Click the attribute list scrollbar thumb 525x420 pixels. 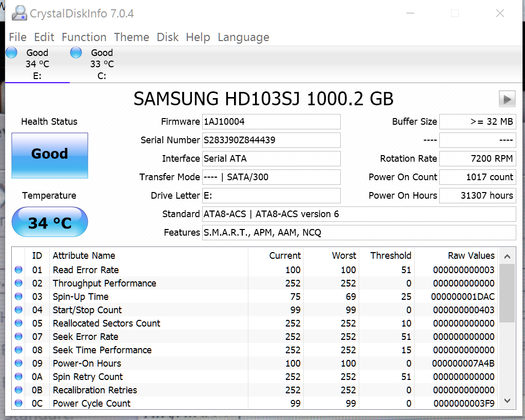pos(507,294)
